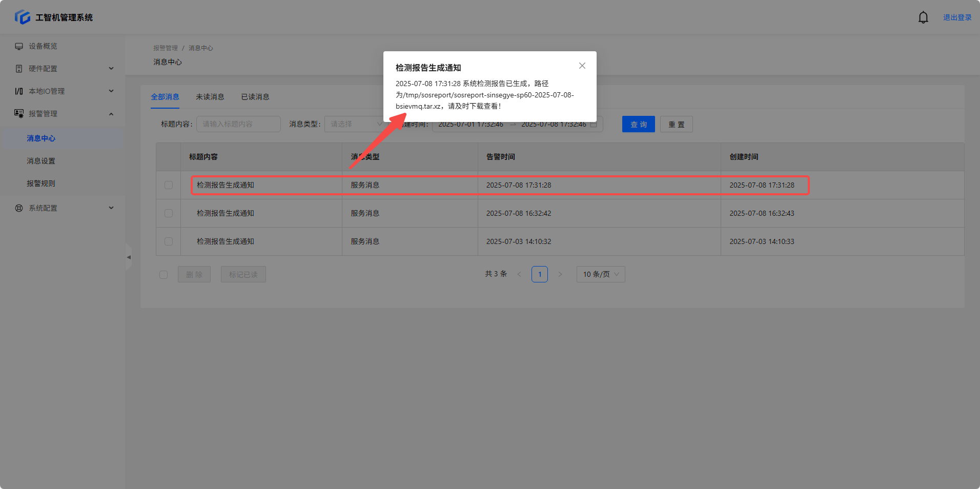Click the 本地IO管理 I/O icon

pyautogui.click(x=19, y=91)
